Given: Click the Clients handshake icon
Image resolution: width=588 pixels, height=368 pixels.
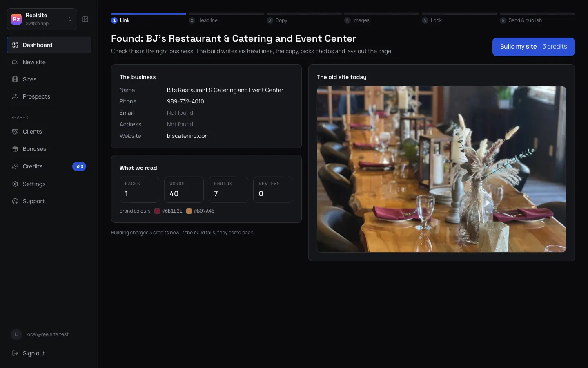Looking at the screenshot, I should point(15,132).
